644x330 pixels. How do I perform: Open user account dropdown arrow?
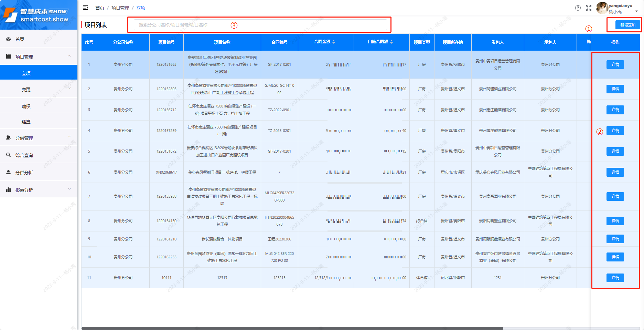(636, 11)
